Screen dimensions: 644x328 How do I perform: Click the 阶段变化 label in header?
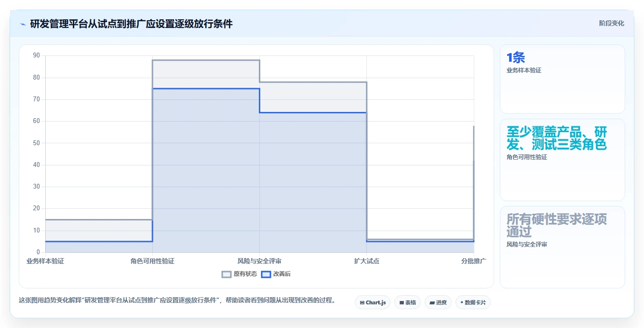[611, 23]
